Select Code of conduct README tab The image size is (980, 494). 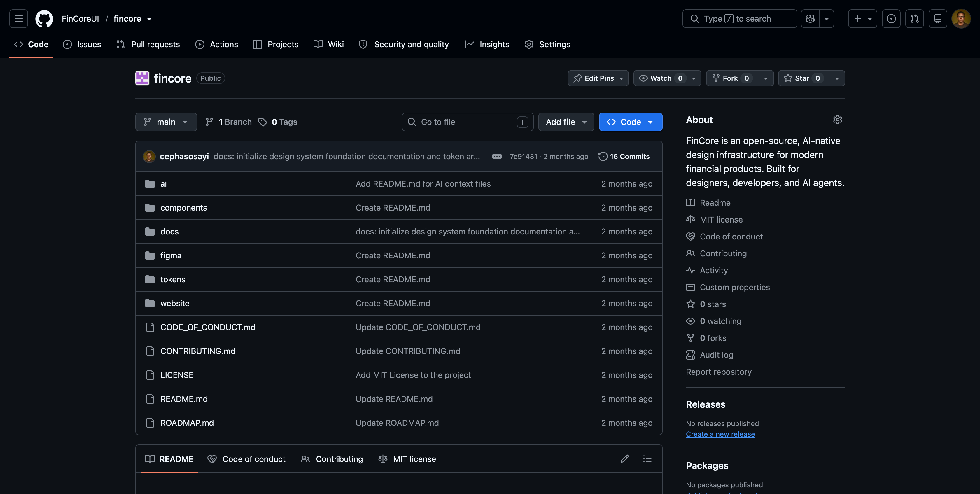[x=246, y=459]
